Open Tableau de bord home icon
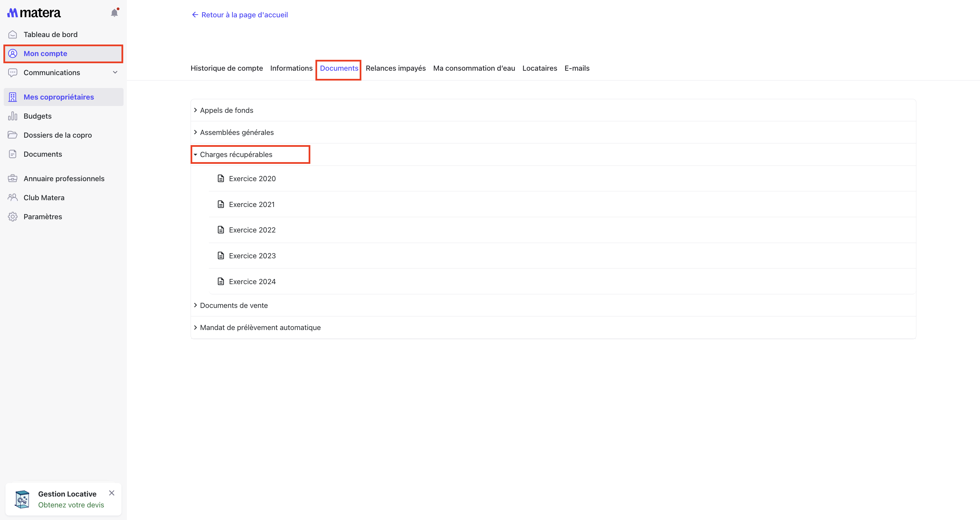Screen dimensions: 980x520 [13, 35]
